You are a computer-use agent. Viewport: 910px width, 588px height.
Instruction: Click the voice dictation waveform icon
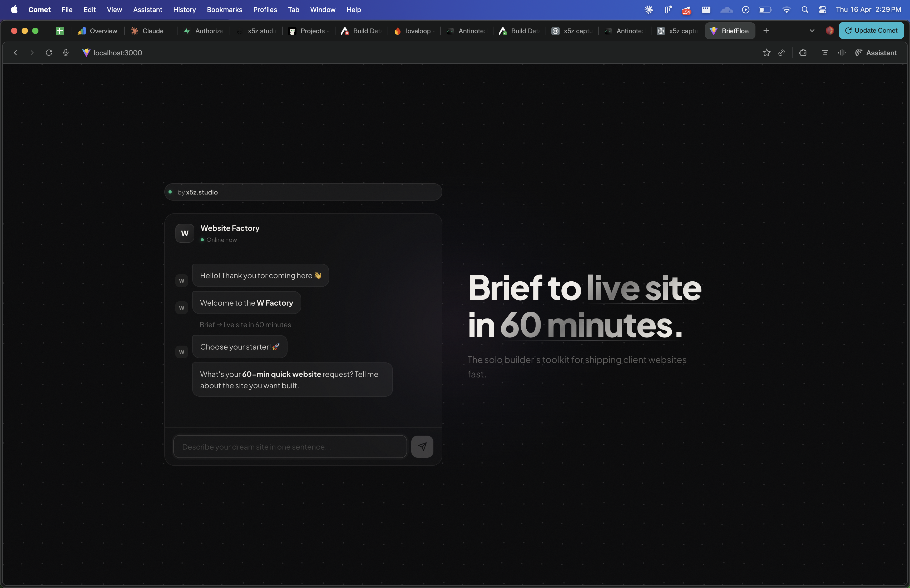click(x=842, y=53)
